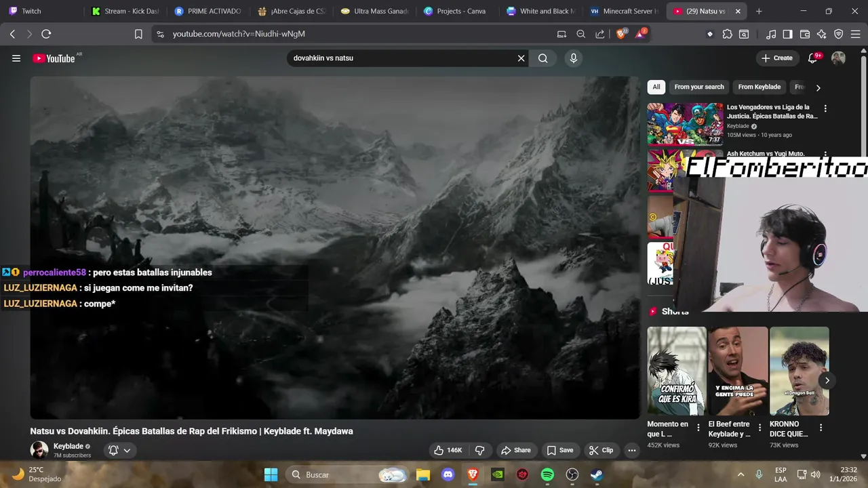Screen dimensions: 868x488
Task: Open site settings icon in address bar
Action: (160, 34)
